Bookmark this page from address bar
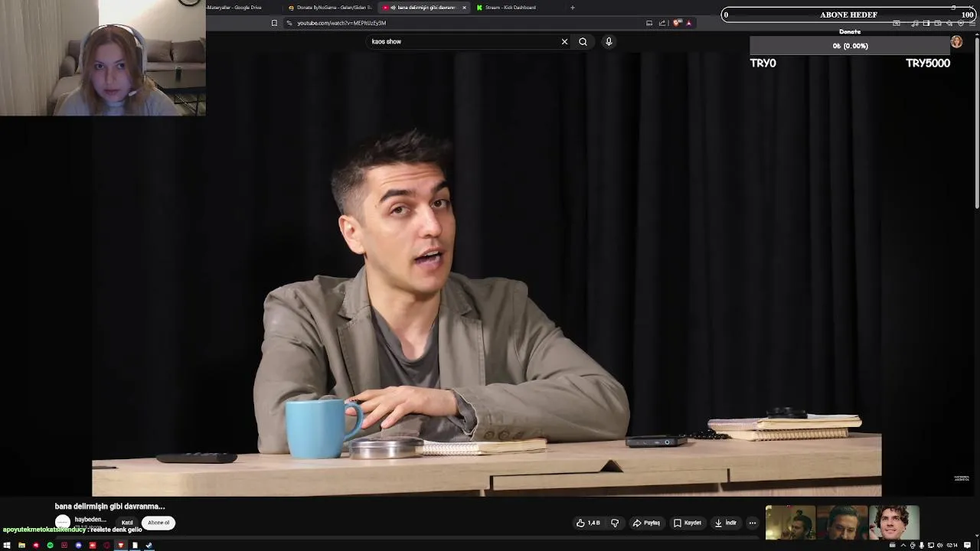 [274, 23]
